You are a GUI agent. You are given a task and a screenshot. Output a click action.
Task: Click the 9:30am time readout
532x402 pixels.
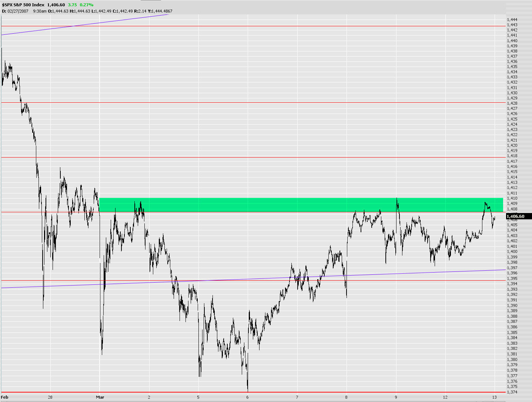click(x=40, y=11)
